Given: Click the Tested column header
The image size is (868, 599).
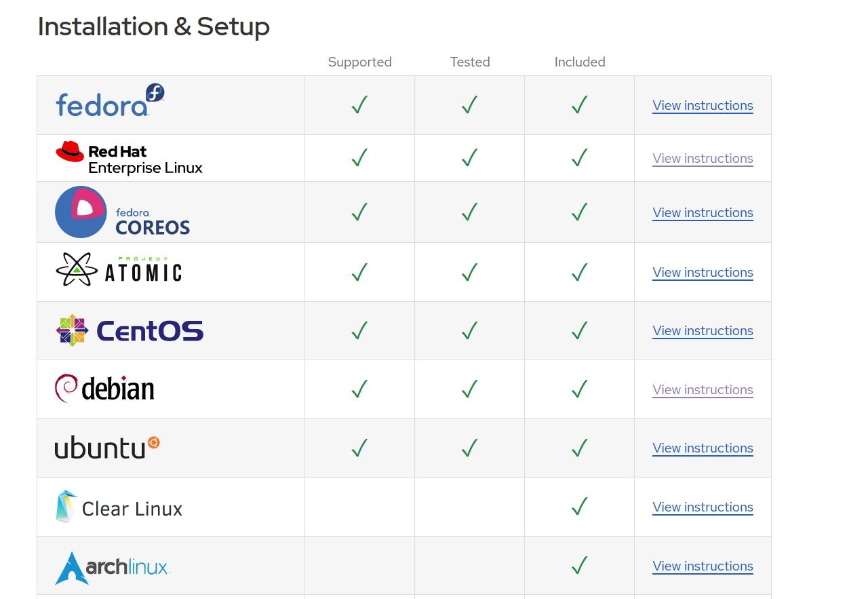Looking at the screenshot, I should [470, 62].
